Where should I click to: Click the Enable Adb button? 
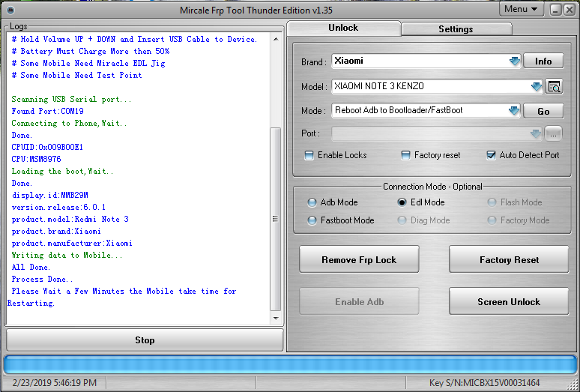coord(359,301)
